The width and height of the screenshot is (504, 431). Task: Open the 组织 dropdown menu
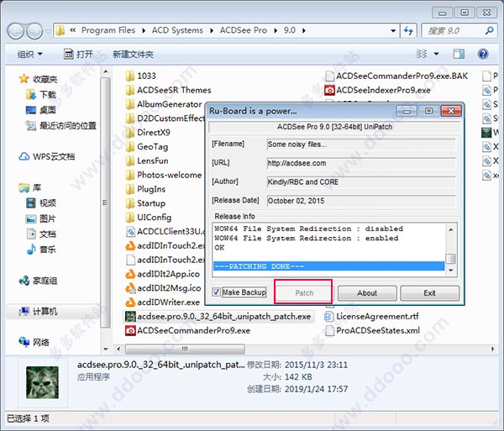30,54
